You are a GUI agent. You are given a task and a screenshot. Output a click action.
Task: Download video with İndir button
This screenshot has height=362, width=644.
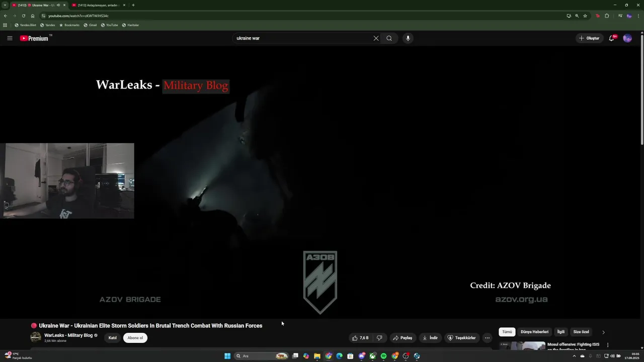pos(430,338)
